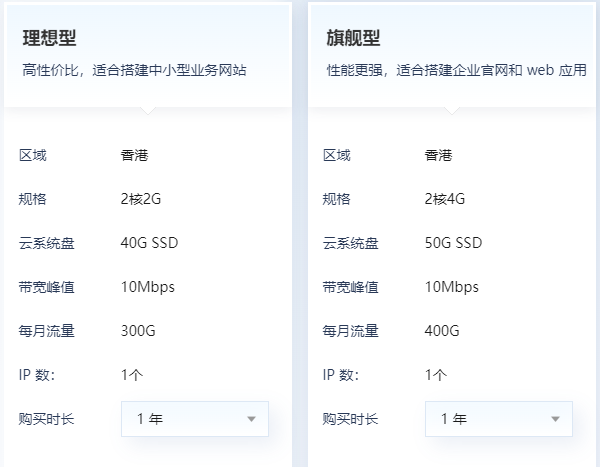Open the 理想型 purchase duration dropdown
Screen dimensions: 600x467
[x=195, y=419]
